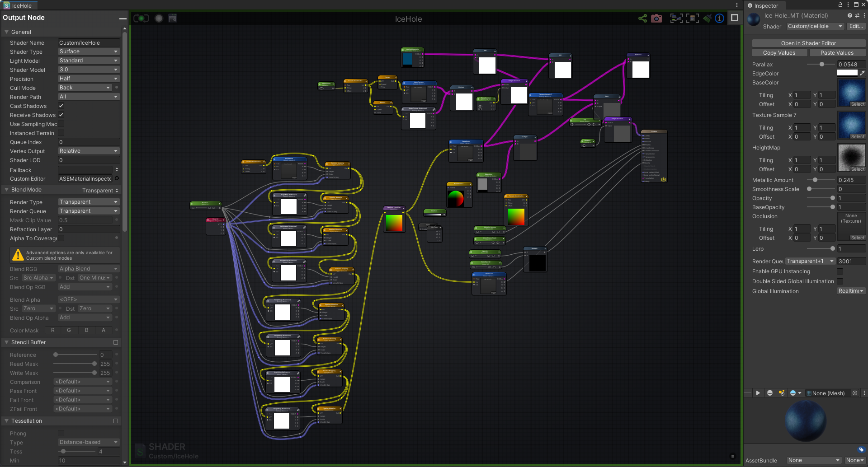
Task: Open the Shader Type dropdown
Action: point(89,51)
